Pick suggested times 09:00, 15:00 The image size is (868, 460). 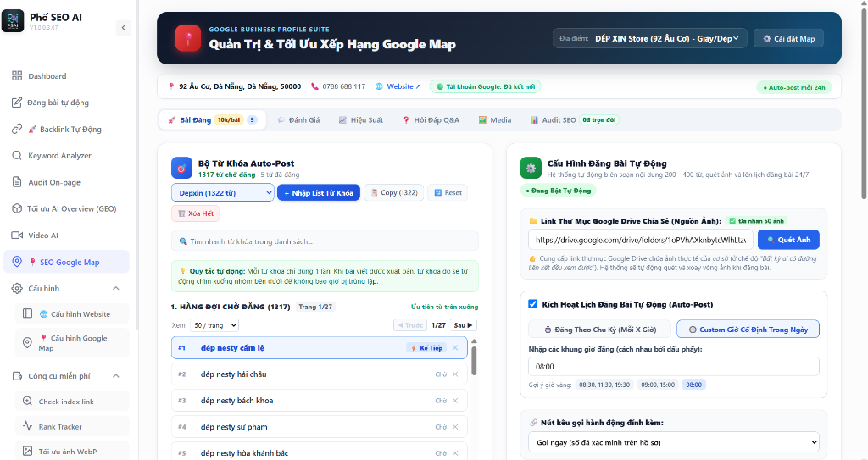[658, 385]
